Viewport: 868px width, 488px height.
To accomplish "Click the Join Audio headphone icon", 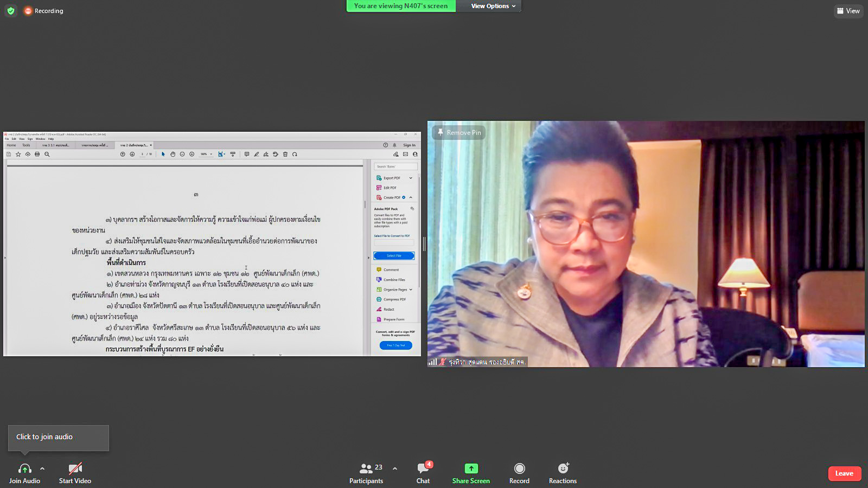I will coord(25,468).
